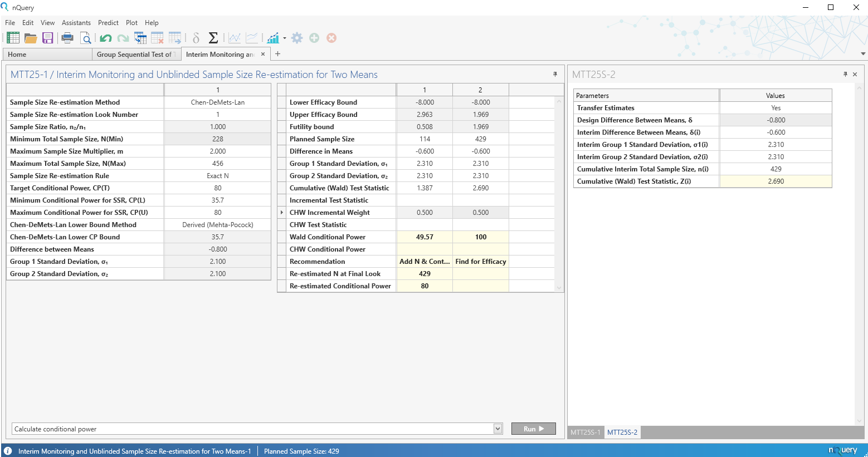Open the CHW Incremental Weight row expander arrow
Screen dimensions: 868x457
tap(282, 212)
